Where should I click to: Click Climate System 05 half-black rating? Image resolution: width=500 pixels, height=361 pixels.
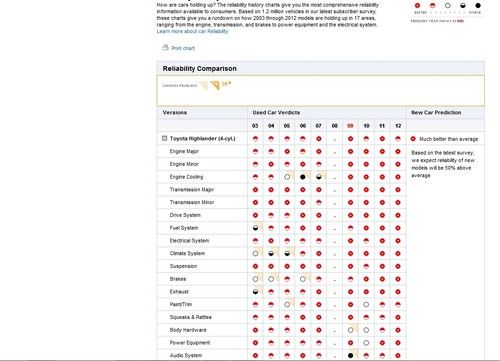pos(287,253)
